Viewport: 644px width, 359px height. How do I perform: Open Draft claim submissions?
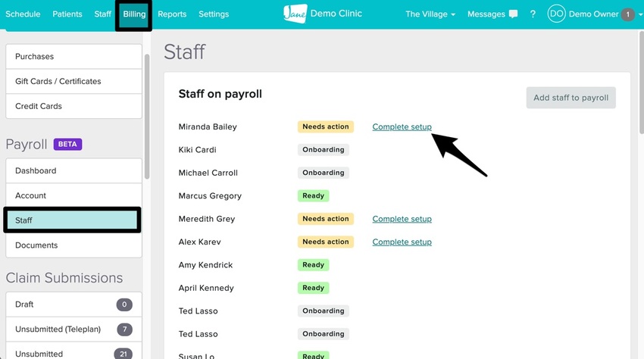[73, 304]
